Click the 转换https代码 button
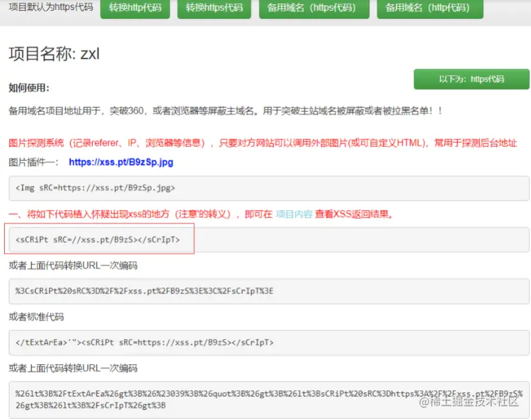The image size is (531, 420). pos(214,8)
